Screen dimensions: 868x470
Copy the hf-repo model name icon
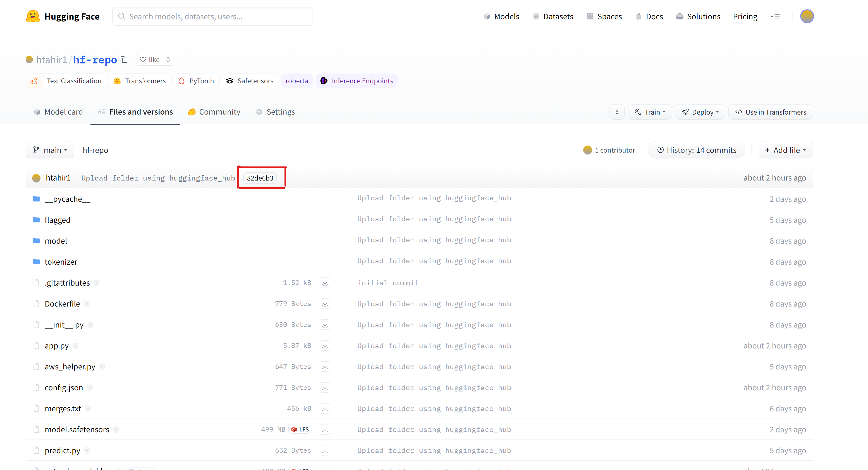pos(124,60)
